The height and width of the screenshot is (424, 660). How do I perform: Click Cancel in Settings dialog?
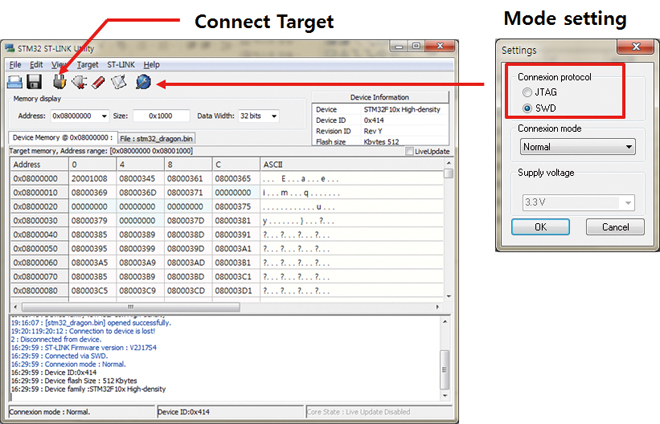(x=615, y=227)
